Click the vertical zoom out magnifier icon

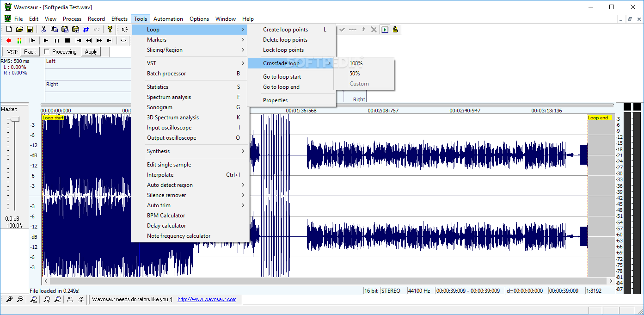[x=57, y=299]
